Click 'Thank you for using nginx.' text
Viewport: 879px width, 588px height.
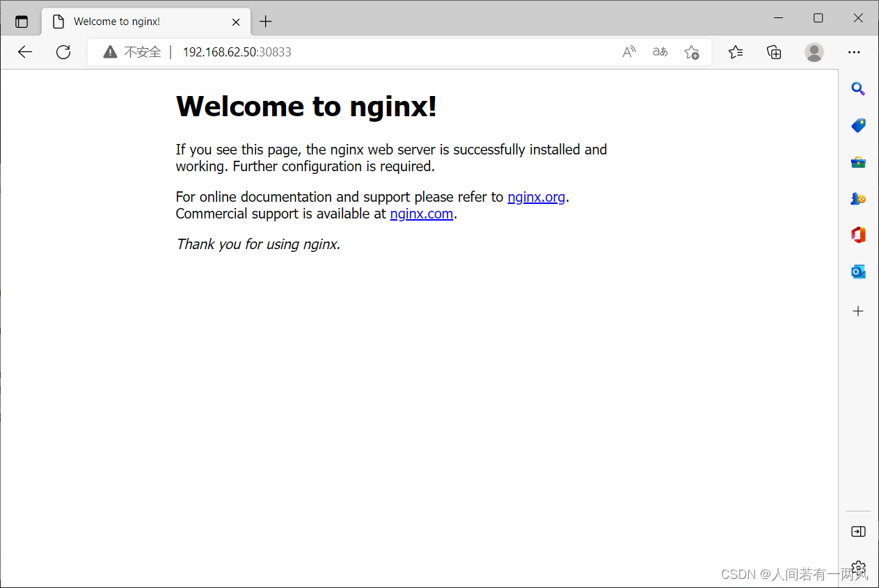(x=258, y=244)
